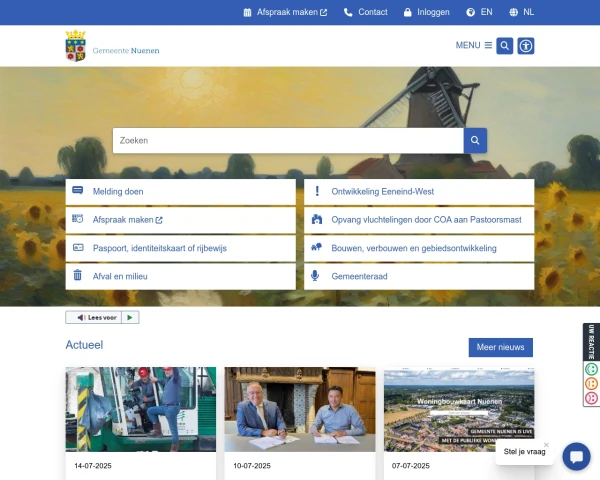Click the calendar icon beside Afspraak maken in top bar
The width and height of the screenshot is (600, 480).
pos(247,12)
